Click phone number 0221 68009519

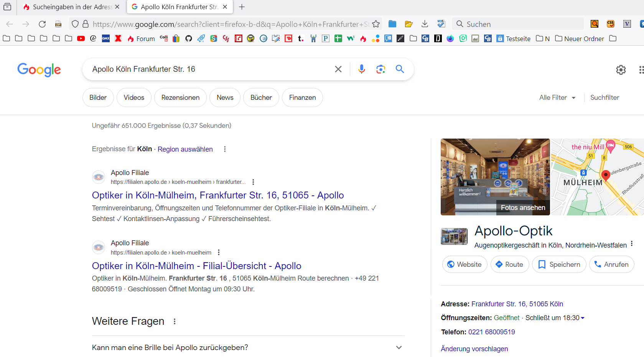click(x=491, y=332)
